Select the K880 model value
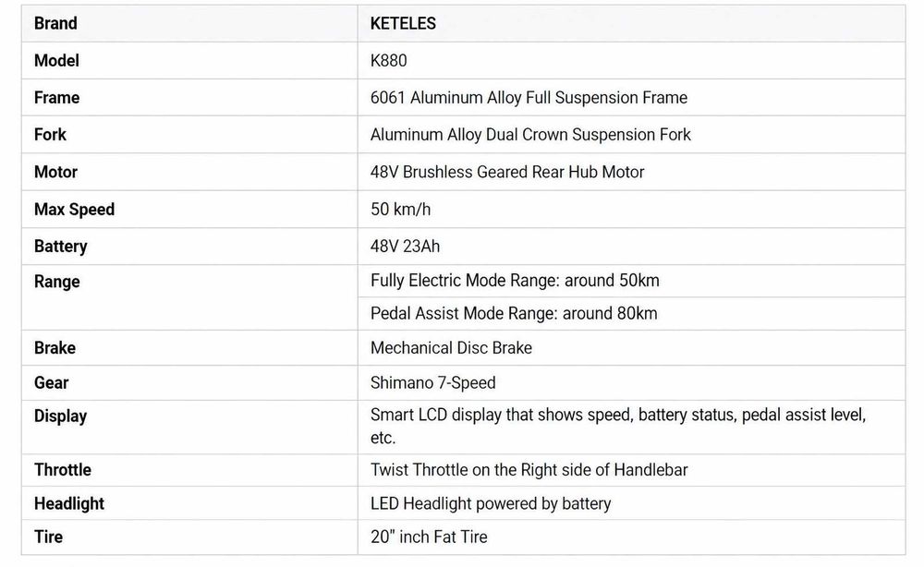The height and width of the screenshot is (567, 924). pyautogui.click(x=388, y=61)
